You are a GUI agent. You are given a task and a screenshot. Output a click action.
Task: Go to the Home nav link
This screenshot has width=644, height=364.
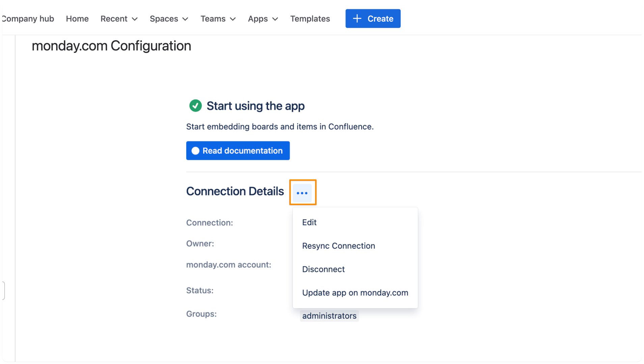tap(77, 19)
